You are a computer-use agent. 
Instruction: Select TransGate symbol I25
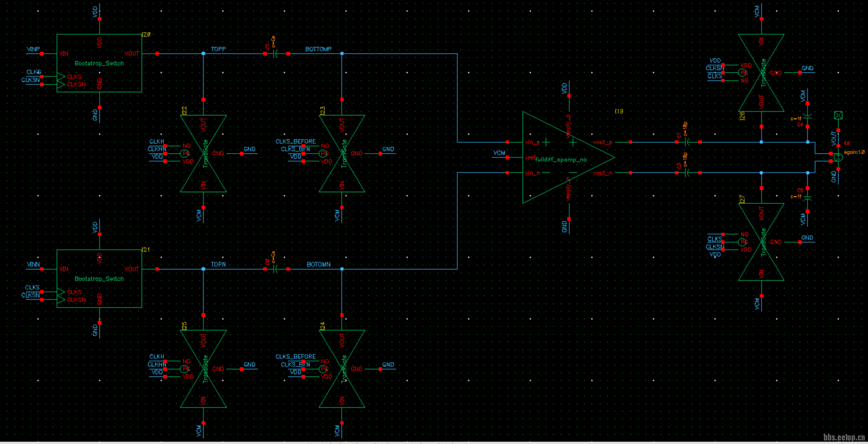[x=204, y=369]
